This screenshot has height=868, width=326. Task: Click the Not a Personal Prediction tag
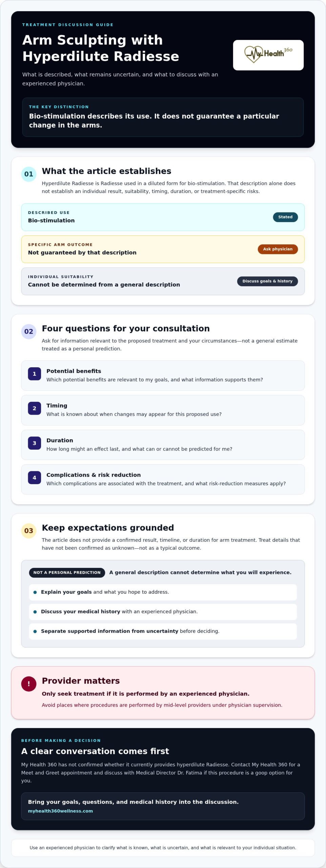pyautogui.click(x=67, y=573)
